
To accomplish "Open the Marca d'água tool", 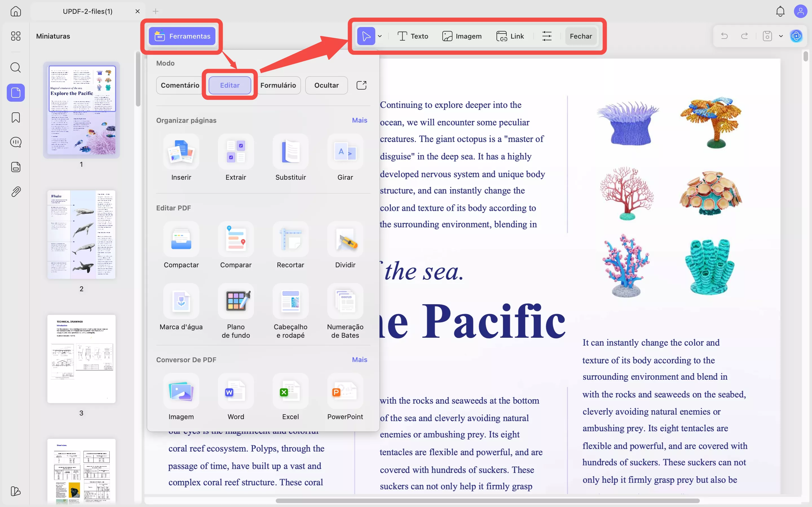I will (181, 301).
